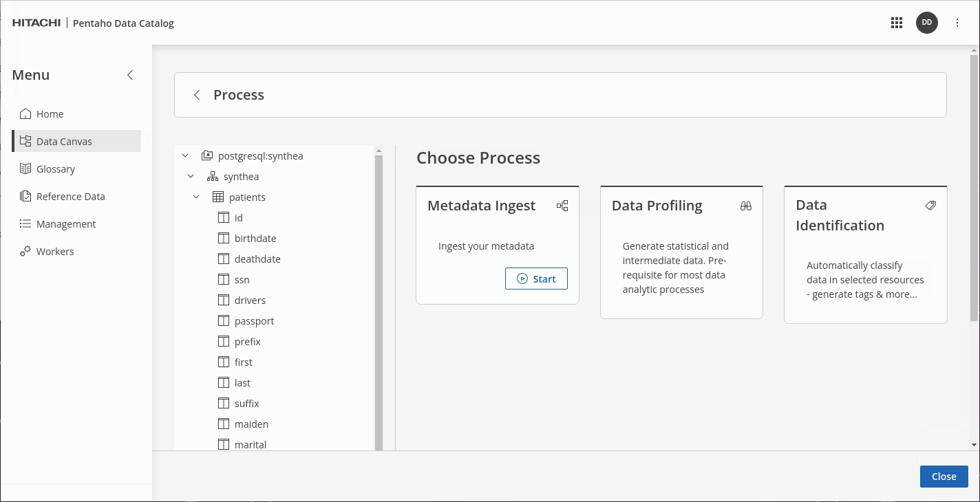Click the Metadata Ingest hierarchy icon
This screenshot has width=980, height=502.
pyautogui.click(x=562, y=206)
